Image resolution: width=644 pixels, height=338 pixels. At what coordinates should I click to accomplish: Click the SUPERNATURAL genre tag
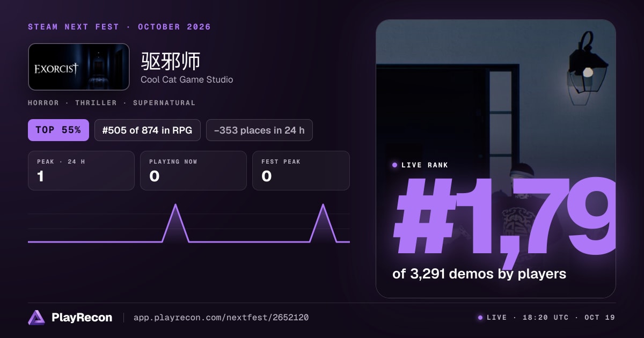click(164, 102)
